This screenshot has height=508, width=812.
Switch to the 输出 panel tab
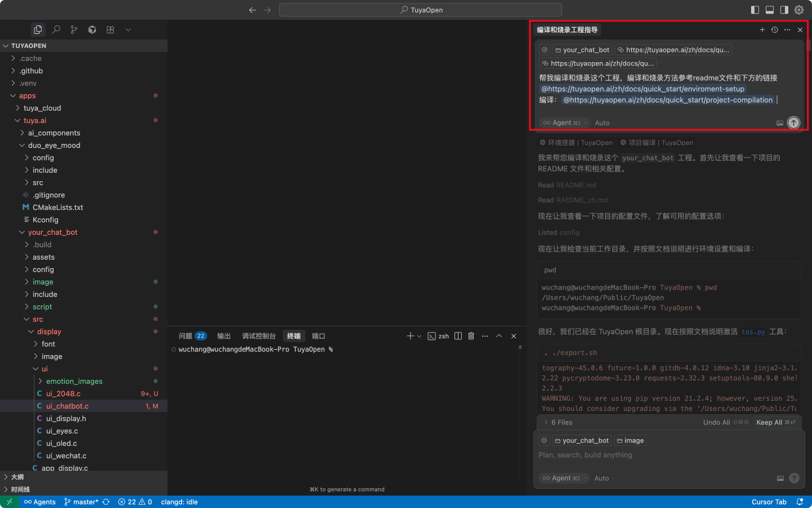pyautogui.click(x=224, y=336)
